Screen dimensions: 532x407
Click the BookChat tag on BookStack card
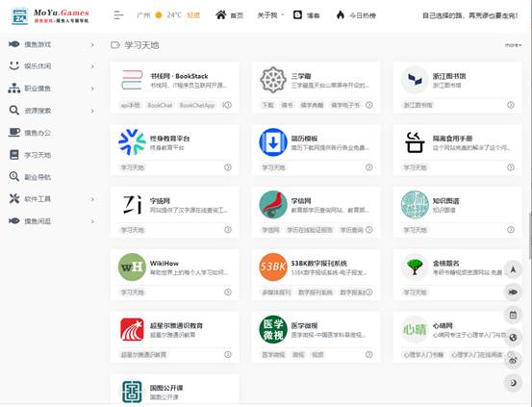[160, 105]
